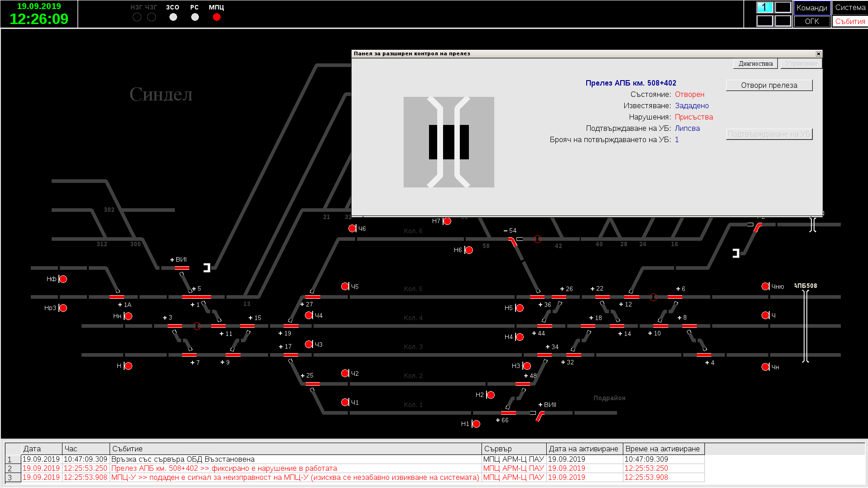Click the level crossing АПБ508 symbol

click(805, 326)
